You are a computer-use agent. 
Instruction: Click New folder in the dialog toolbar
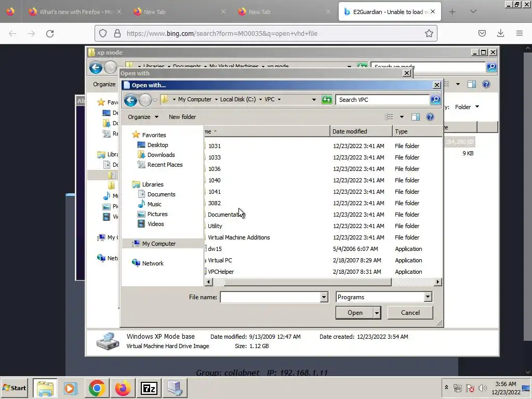(x=182, y=117)
